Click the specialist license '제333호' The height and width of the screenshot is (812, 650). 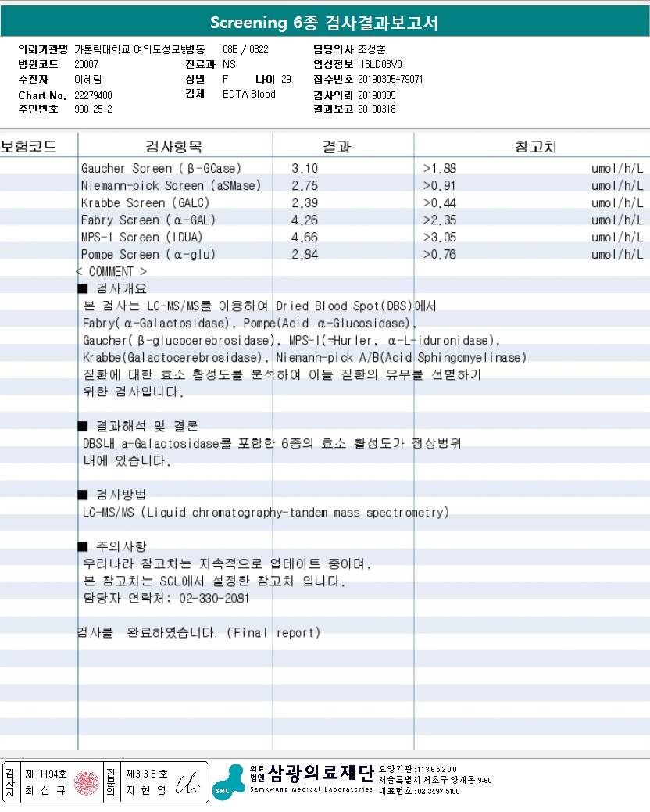[147, 774]
